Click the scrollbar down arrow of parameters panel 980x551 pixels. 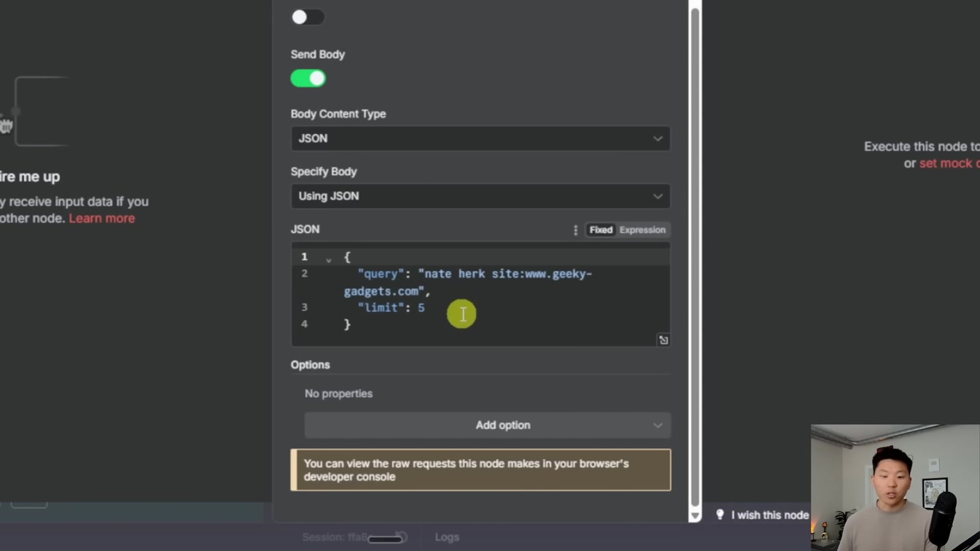tap(695, 515)
